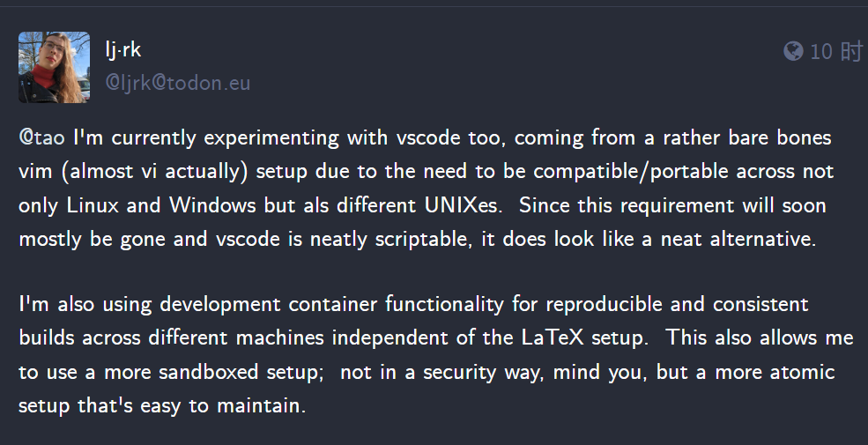
Task: Click the word Linux in the post
Action: coord(93,205)
